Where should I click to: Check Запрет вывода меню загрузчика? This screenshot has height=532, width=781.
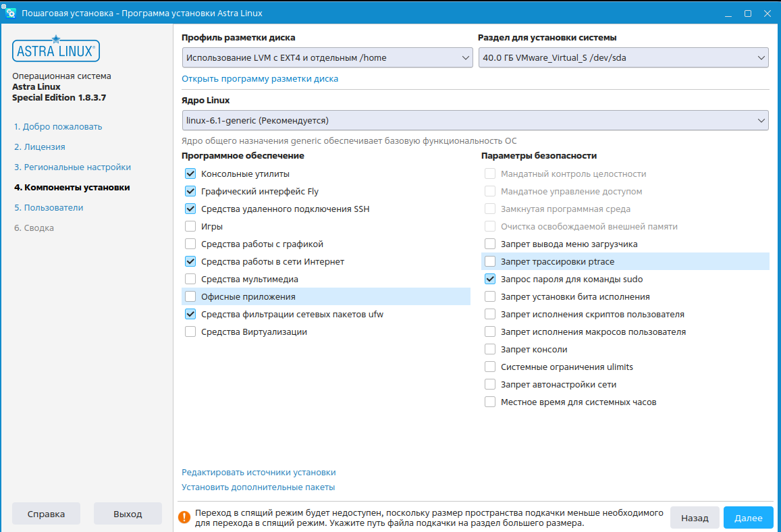click(490, 244)
